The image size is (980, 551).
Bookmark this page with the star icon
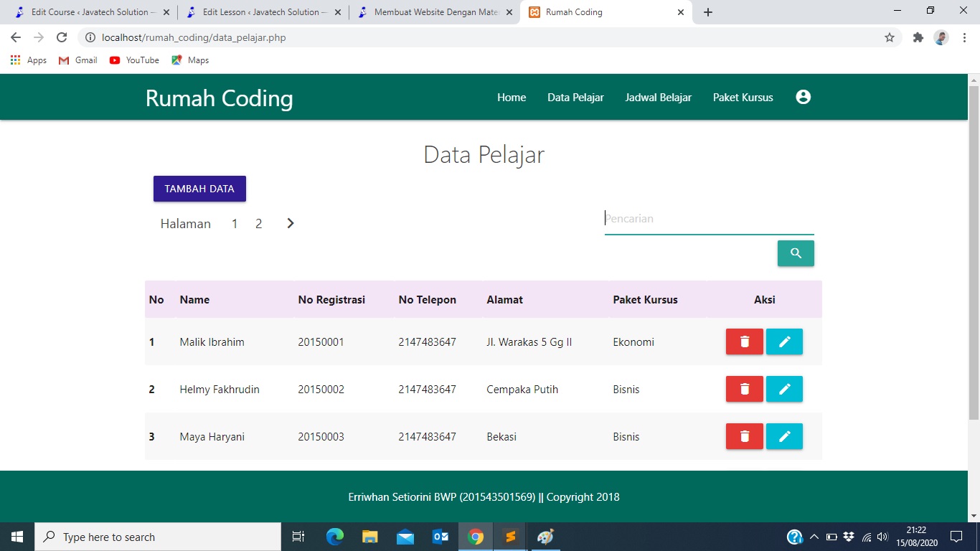[x=890, y=37]
